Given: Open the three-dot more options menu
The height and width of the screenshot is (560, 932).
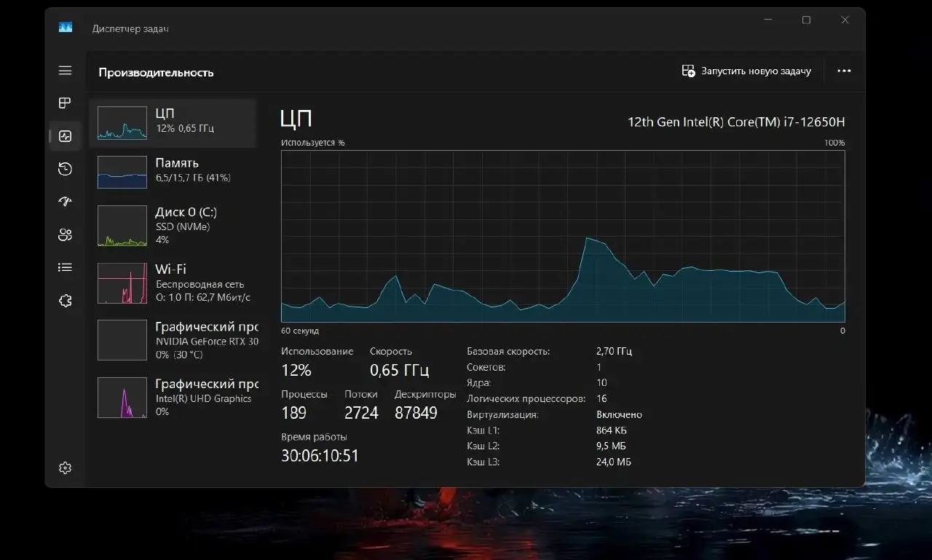Looking at the screenshot, I should [844, 71].
